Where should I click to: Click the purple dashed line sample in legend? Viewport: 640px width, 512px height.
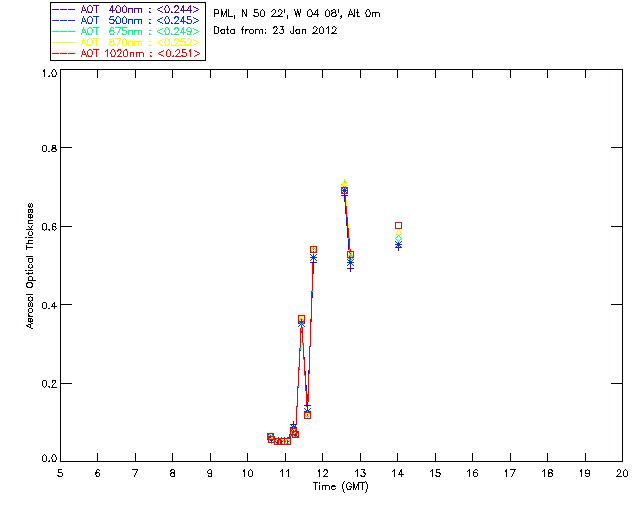click(63, 10)
